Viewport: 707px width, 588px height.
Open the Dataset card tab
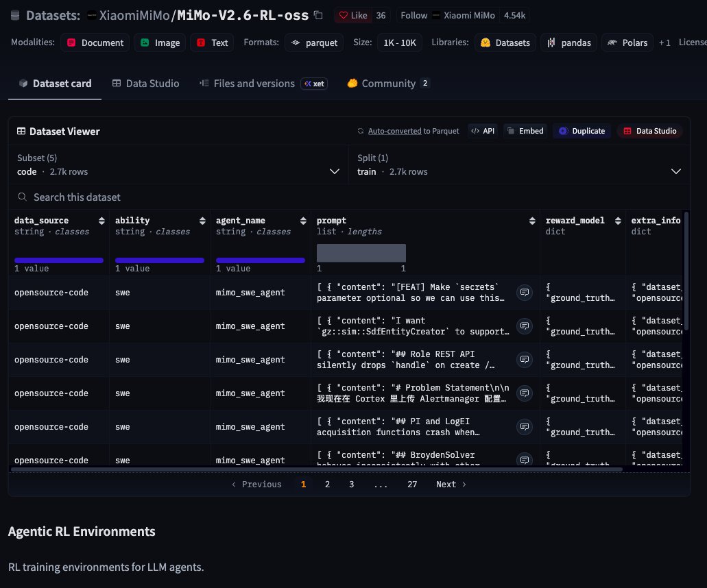pos(55,84)
